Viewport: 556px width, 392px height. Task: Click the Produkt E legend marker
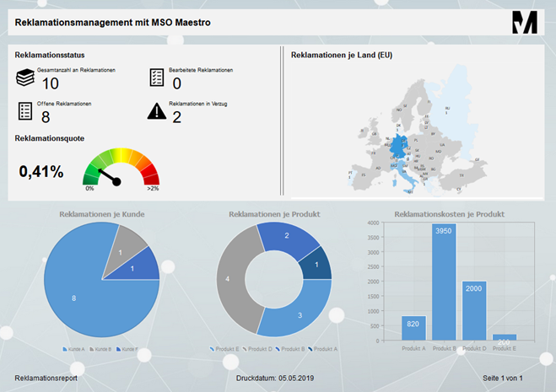(x=212, y=349)
